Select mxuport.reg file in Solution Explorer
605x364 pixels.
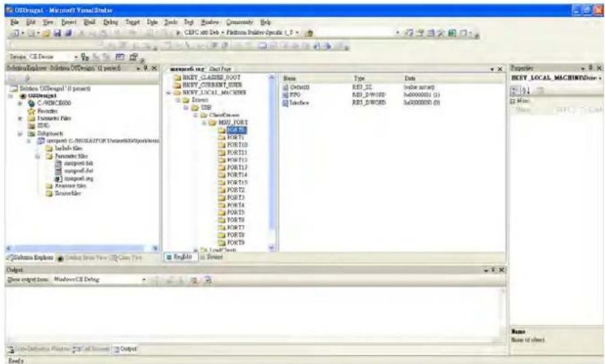tap(78, 178)
